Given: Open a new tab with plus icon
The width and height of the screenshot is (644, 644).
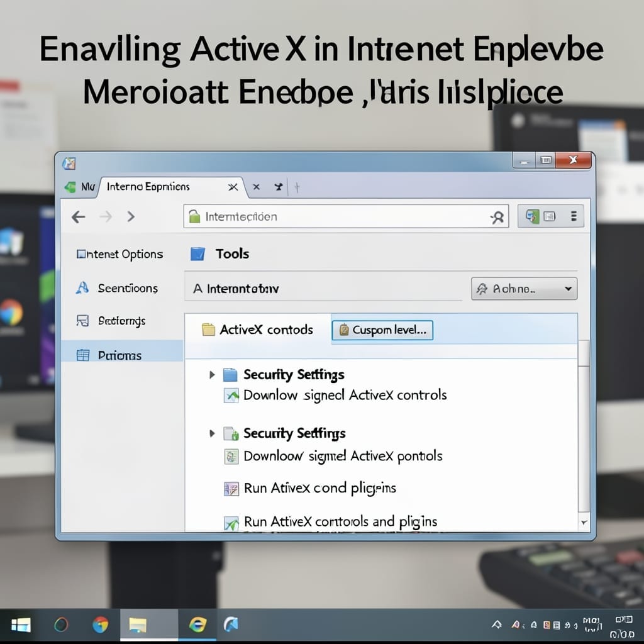Looking at the screenshot, I should (x=297, y=187).
